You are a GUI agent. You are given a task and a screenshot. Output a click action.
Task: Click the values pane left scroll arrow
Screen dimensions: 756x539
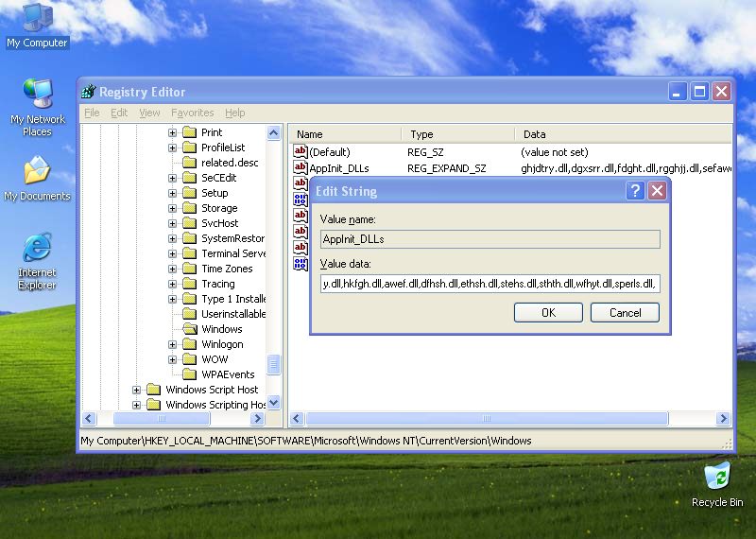coord(297,418)
